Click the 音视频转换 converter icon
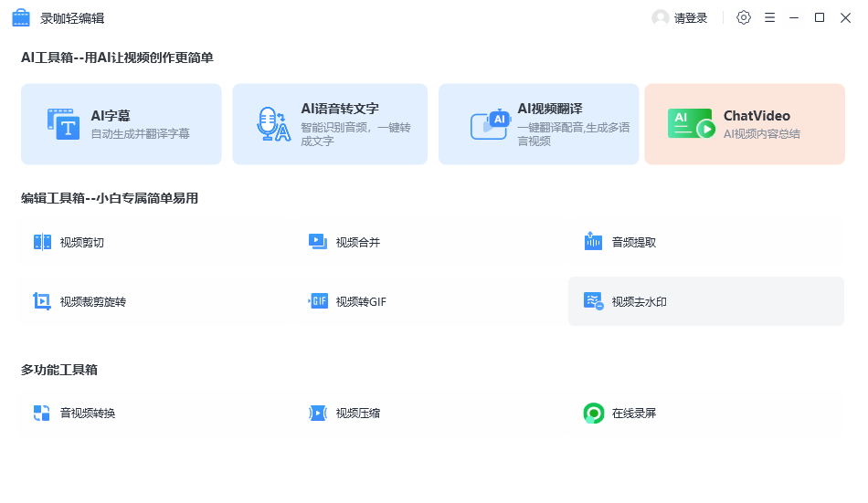868x503 pixels. coord(43,413)
